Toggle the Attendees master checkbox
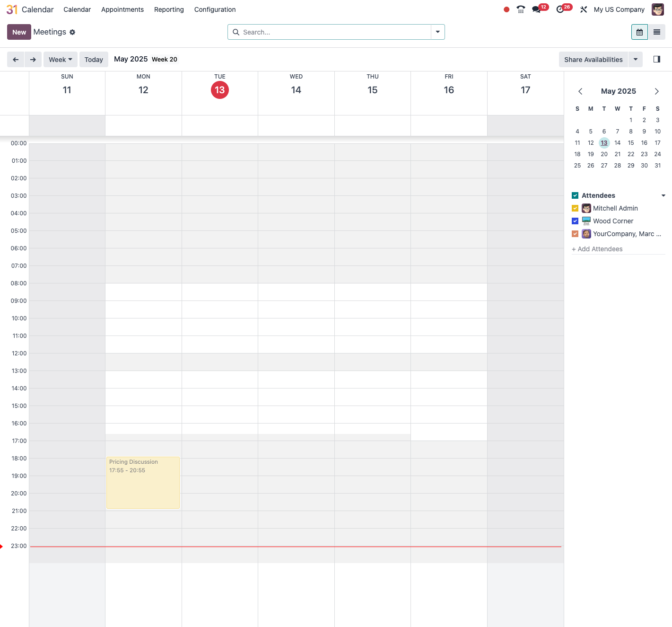672x627 pixels. click(x=575, y=195)
